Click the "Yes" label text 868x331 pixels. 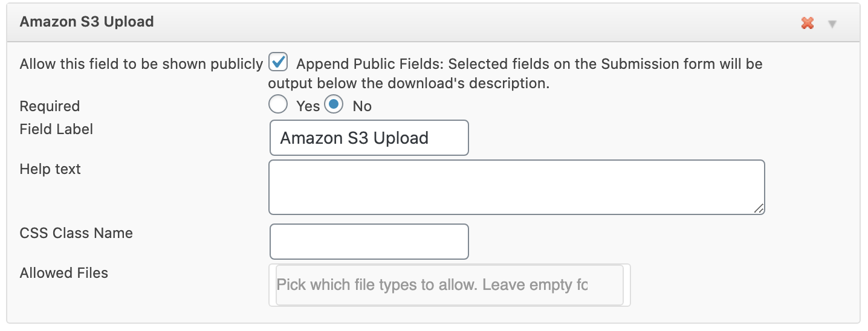[308, 106]
